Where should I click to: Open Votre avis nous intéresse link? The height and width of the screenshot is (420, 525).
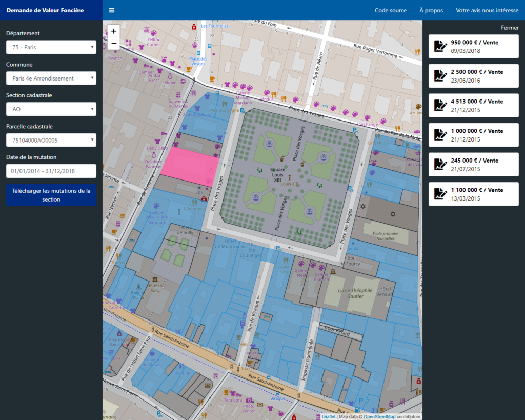[487, 10]
